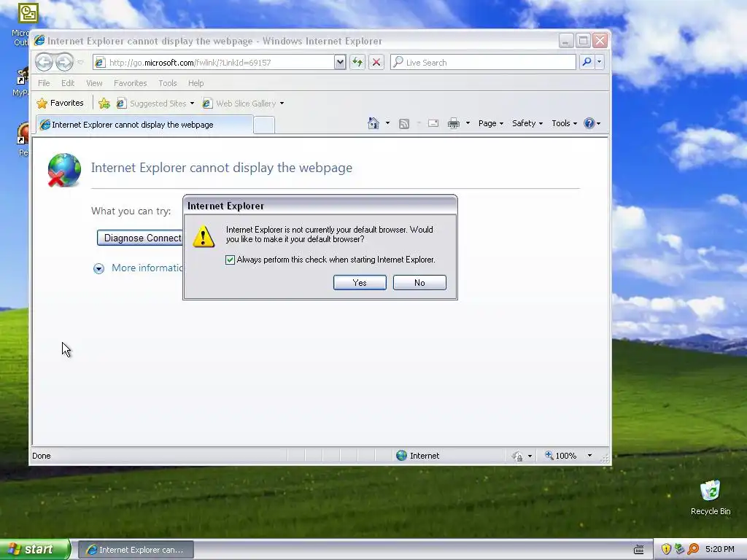Click inside the Live Search box
This screenshot has height=560, width=747.
pos(483,63)
